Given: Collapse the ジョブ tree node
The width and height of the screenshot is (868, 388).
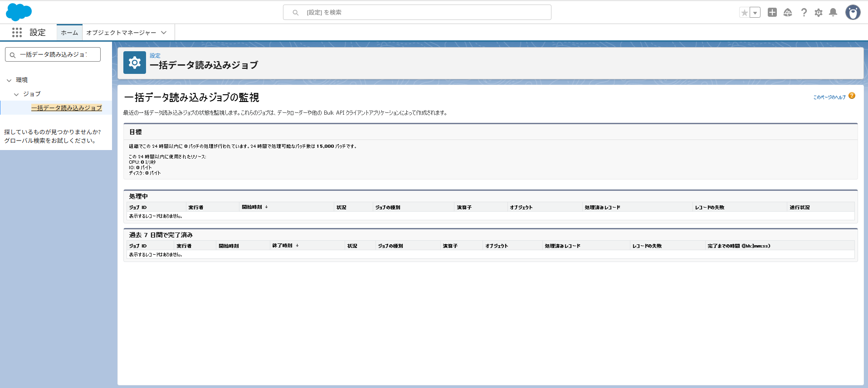Looking at the screenshot, I should (16, 94).
